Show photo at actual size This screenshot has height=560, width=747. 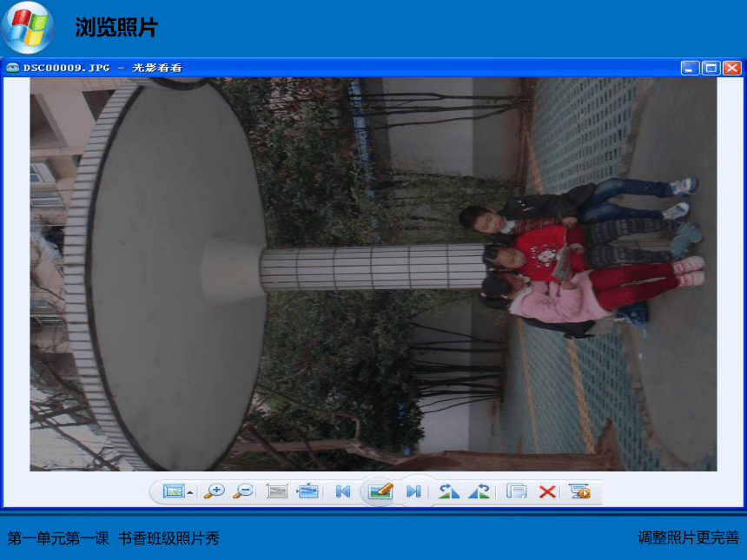coord(277,491)
